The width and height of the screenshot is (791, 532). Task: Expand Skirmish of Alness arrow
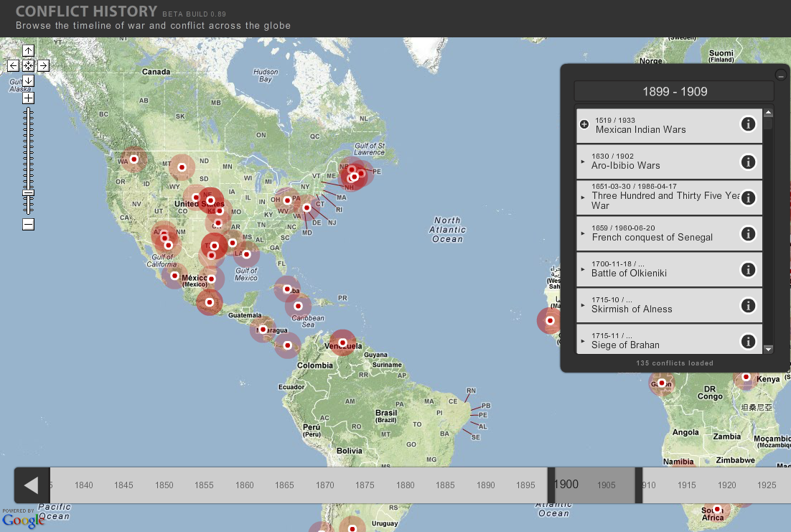tap(583, 305)
